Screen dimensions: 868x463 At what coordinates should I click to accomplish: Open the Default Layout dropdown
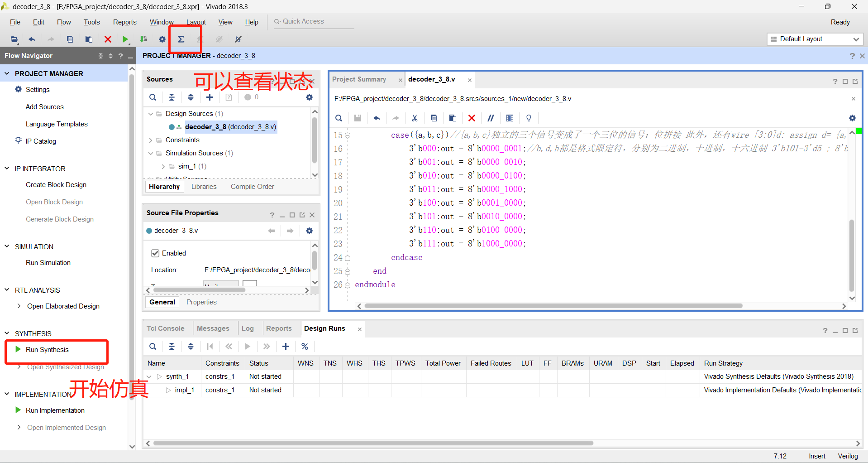click(815, 39)
